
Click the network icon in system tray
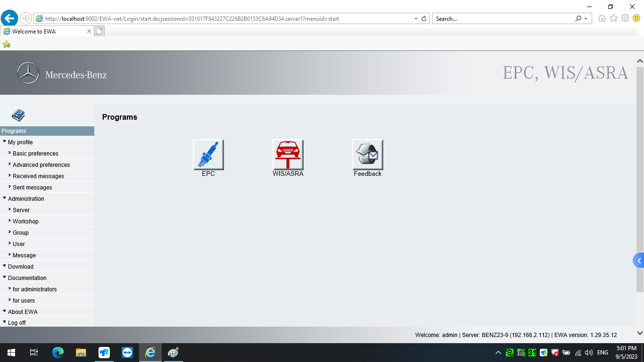point(578,353)
